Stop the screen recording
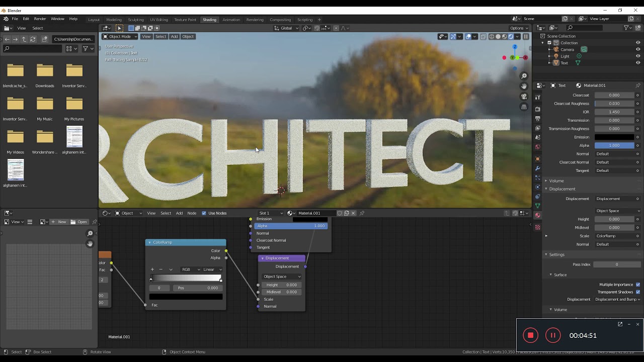644x362 pixels. [530, 335]
